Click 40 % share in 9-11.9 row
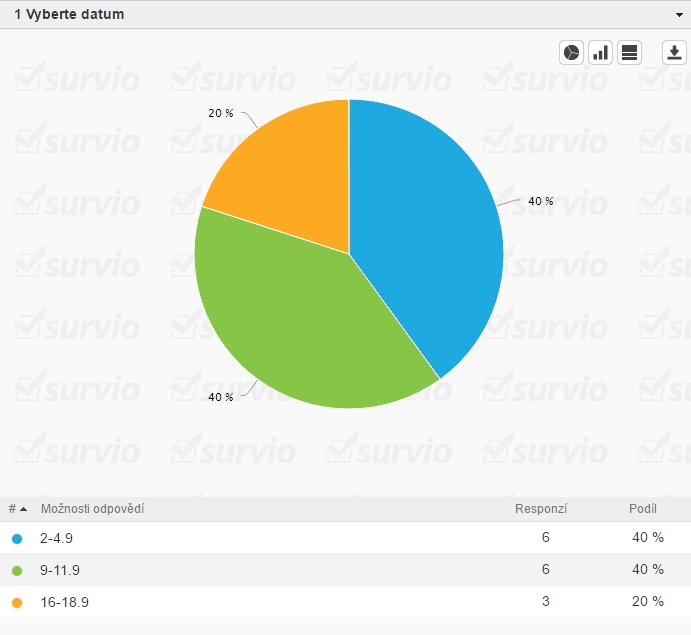The height and width of the screenshot is (635, 691). pos(648,569)
